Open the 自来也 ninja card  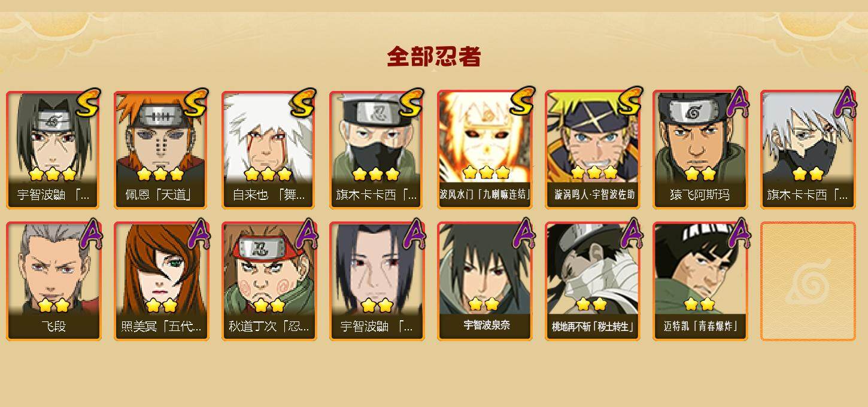269,150
